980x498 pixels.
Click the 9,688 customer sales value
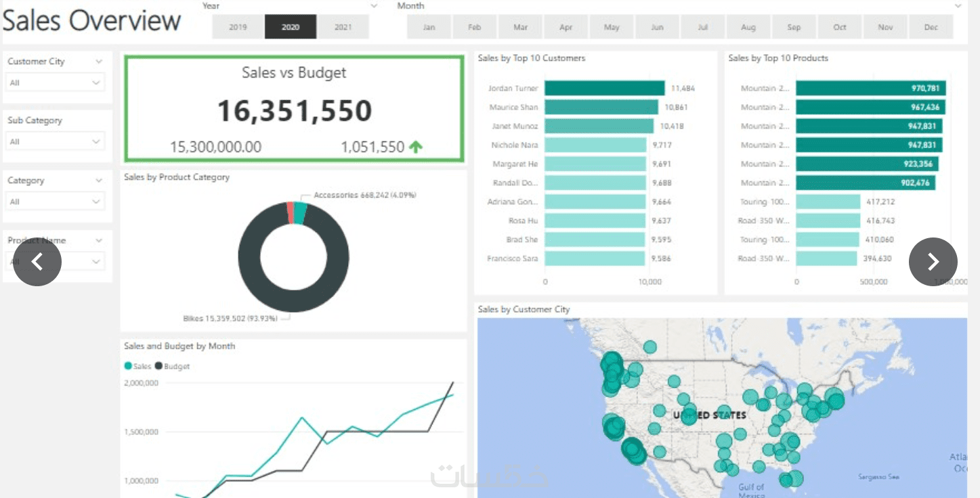pos(662,183)
